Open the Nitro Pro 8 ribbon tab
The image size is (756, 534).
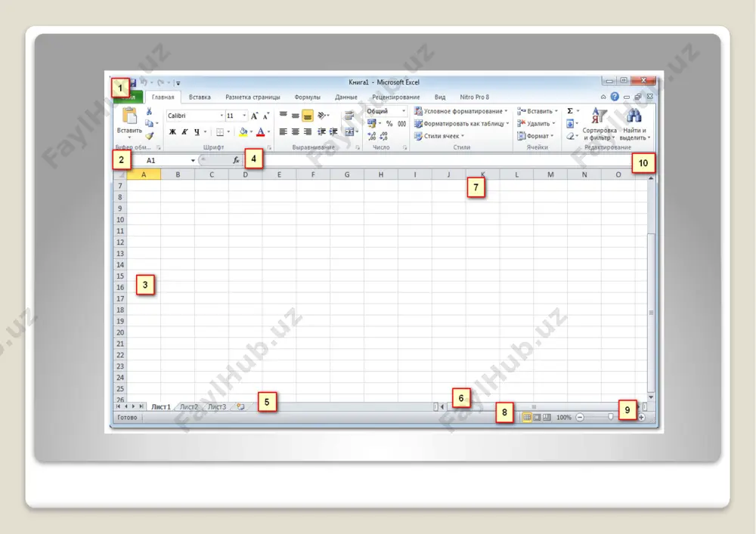click(475, 97)
